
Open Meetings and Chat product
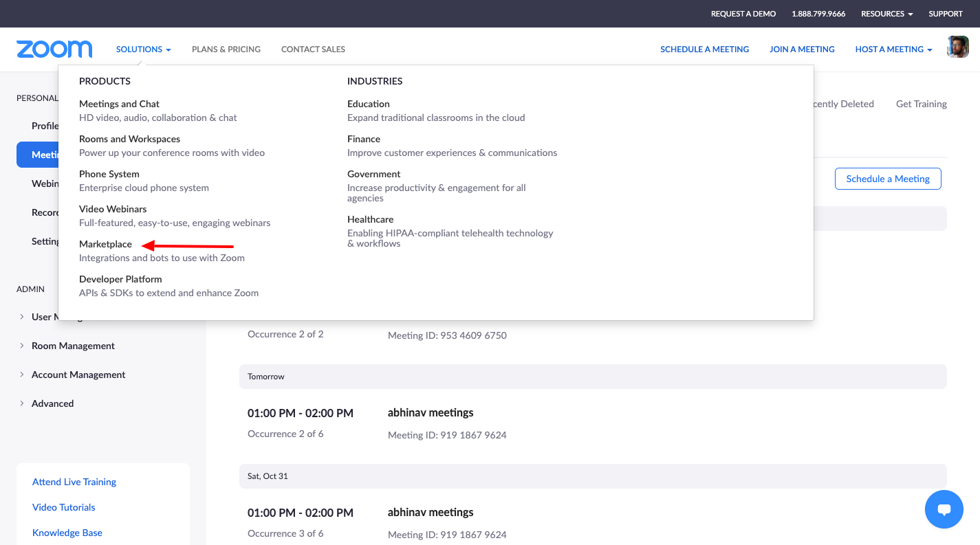119,104
